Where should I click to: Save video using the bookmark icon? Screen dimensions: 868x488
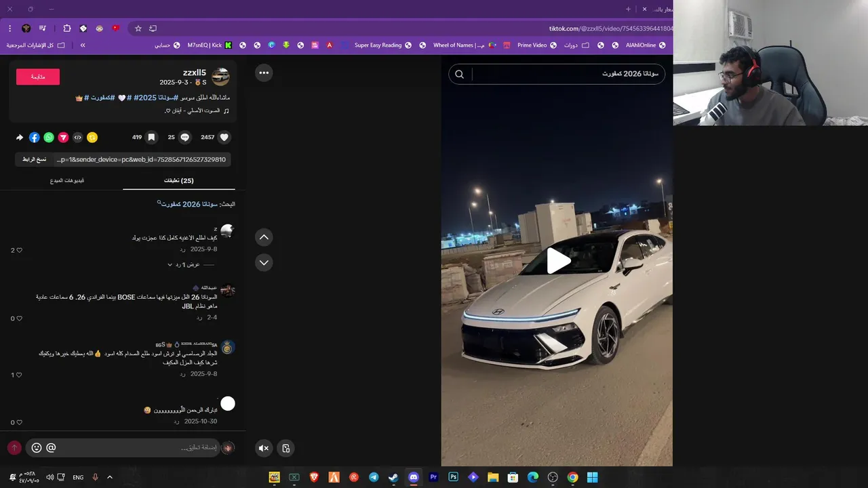[151, 137]
